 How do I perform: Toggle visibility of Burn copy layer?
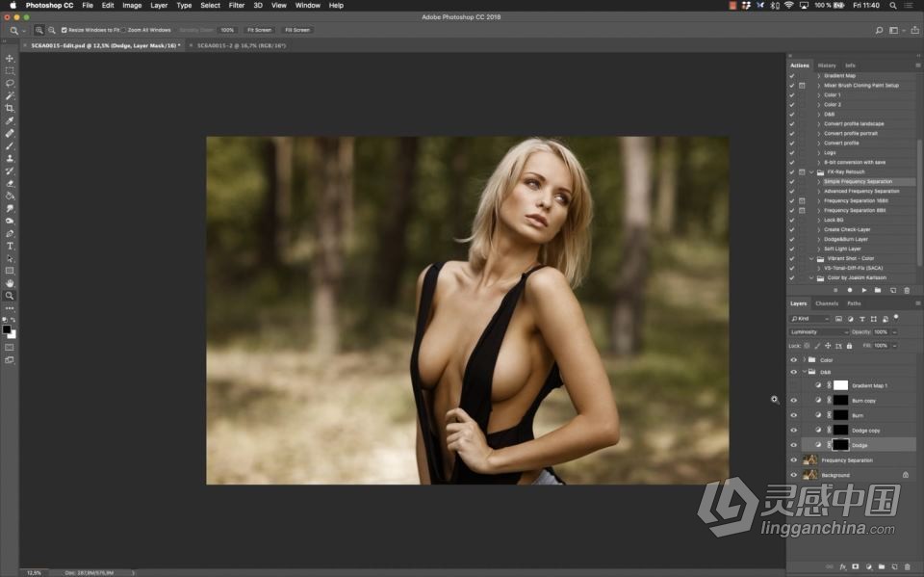click(794, 401)
